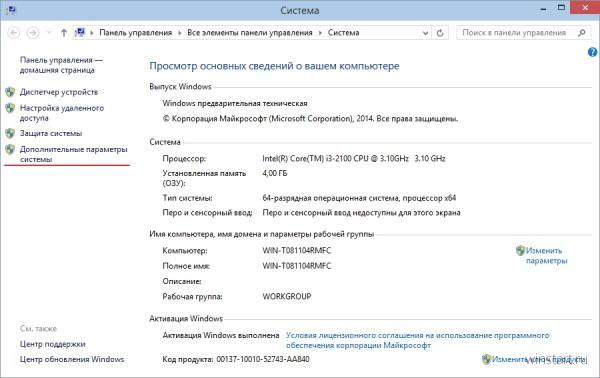Expand arrow after 'Все элементы панели управления'

coord(320,33)
